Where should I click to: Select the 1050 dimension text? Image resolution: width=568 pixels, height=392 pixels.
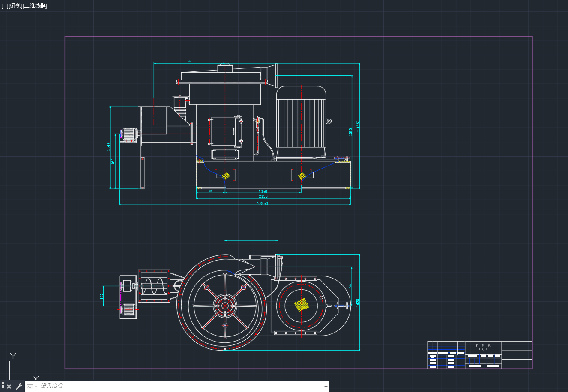[263, 192]
